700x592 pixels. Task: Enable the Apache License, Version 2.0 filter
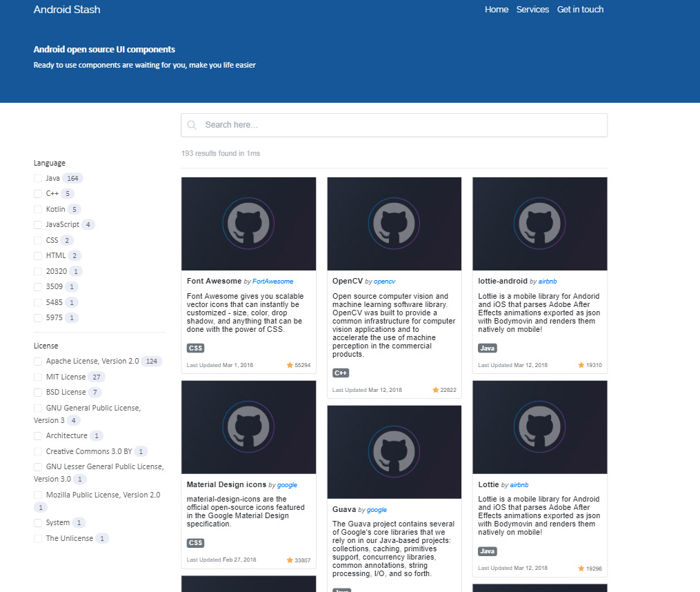pyautogui.click(x=37, y=361)
